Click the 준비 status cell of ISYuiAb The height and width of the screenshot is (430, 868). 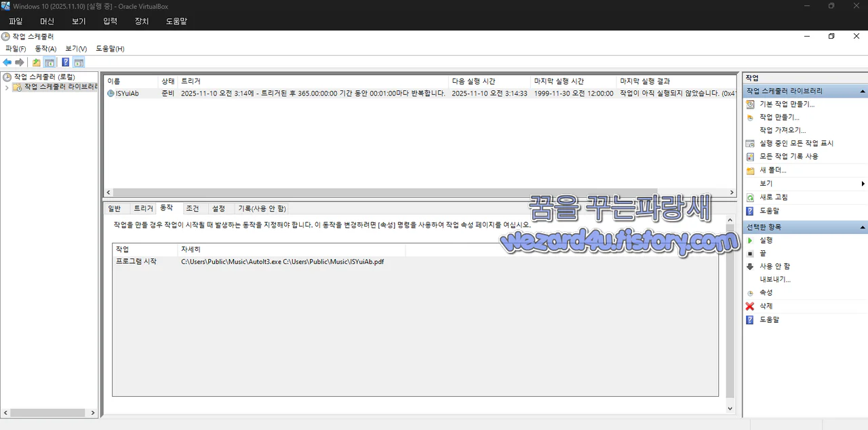pos(167,94)
